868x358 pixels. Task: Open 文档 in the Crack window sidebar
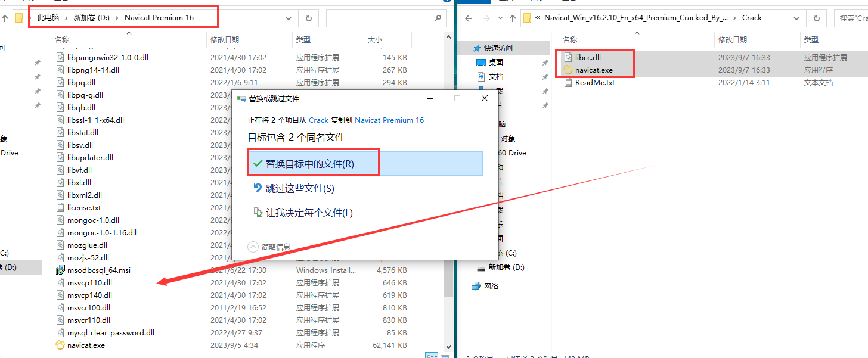[495, 77]
